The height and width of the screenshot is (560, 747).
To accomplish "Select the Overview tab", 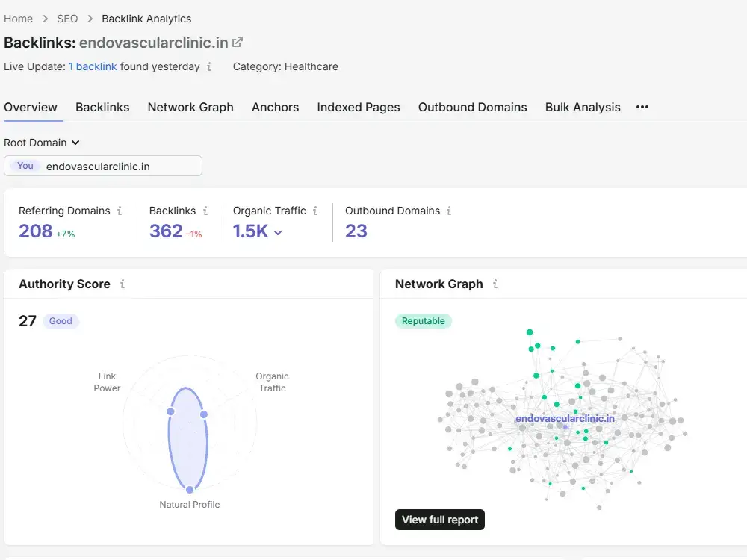I will 31,107.
